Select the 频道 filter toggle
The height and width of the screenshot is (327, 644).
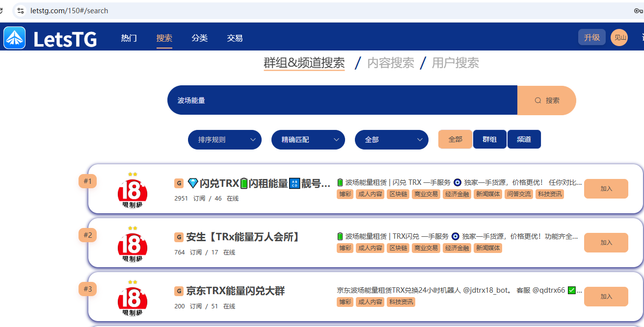tap(524, 139)
